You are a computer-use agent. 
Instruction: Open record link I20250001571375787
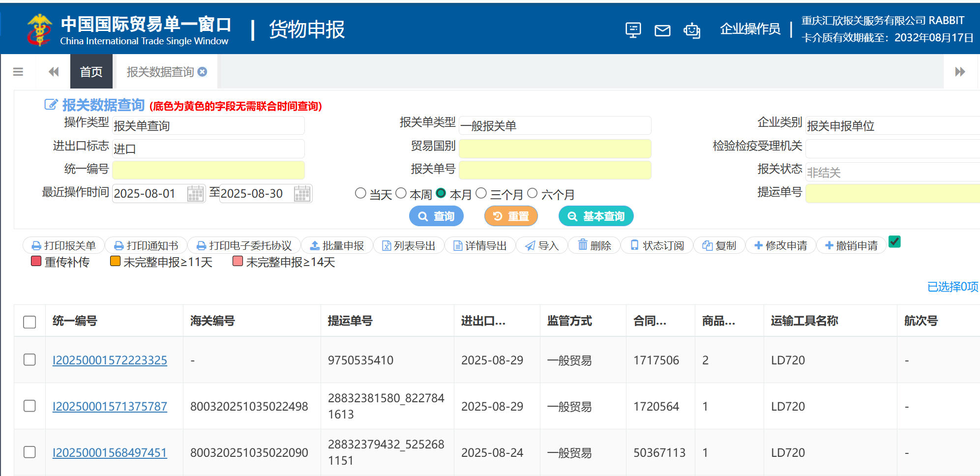click(x=110, y=407)
